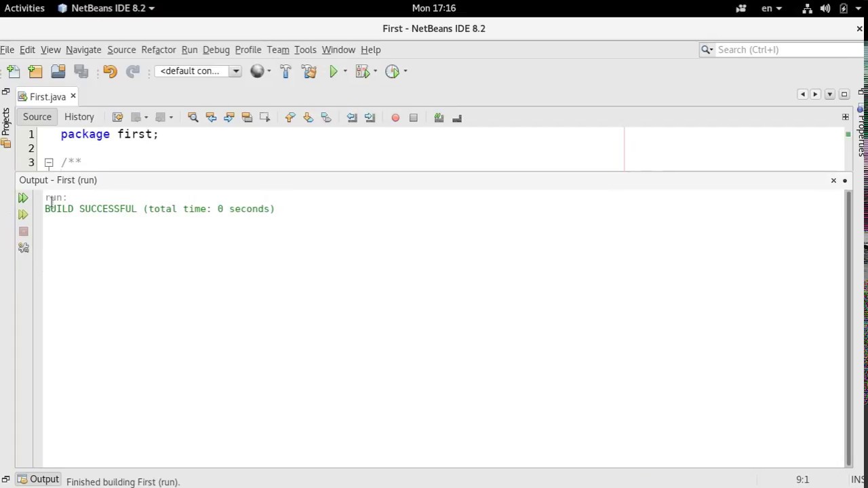This screenshot has height=488, width=868.
Task: Click the Open Project toolbar icon
Action: pos(58,71)
